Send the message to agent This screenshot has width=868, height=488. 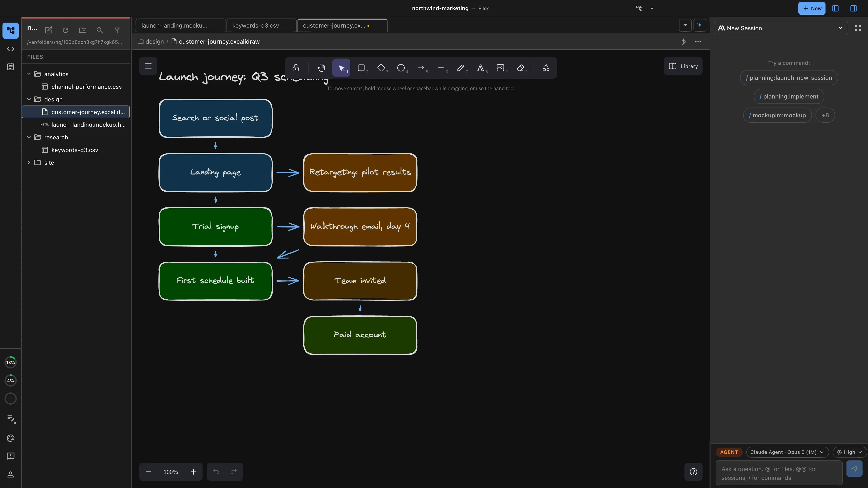[x=854, y=469]
